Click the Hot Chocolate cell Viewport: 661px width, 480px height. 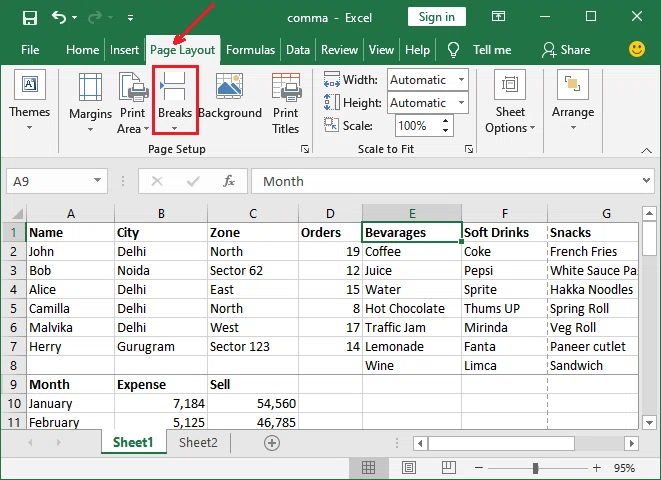pyautogui.click(x=412, y=308)
